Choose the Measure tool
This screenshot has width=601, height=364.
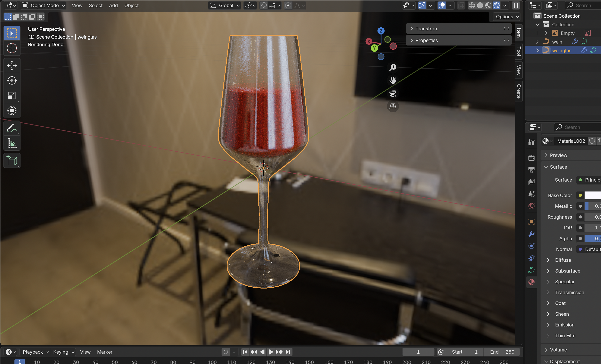point(12,143)
